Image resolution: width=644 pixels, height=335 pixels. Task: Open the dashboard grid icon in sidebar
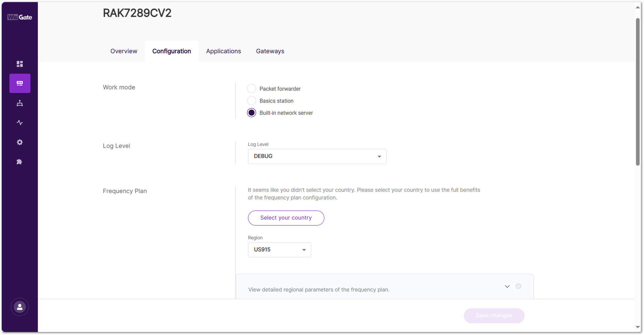pyautogui.click(x=20, y=64)
